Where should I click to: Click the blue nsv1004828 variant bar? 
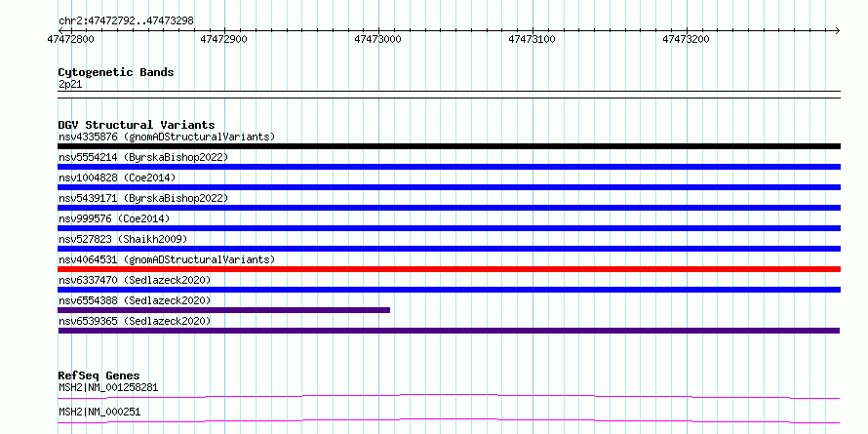(x=449, y=187)
